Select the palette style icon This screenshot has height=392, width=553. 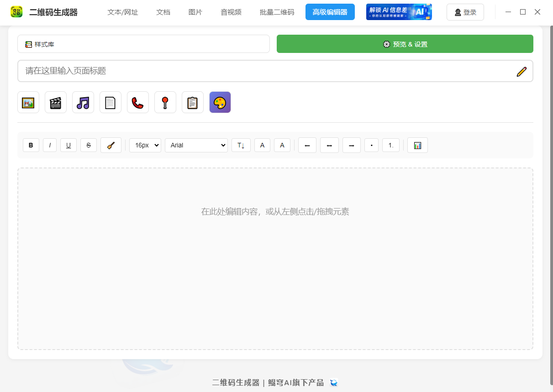pyautogui.click(x=220, y=102)
